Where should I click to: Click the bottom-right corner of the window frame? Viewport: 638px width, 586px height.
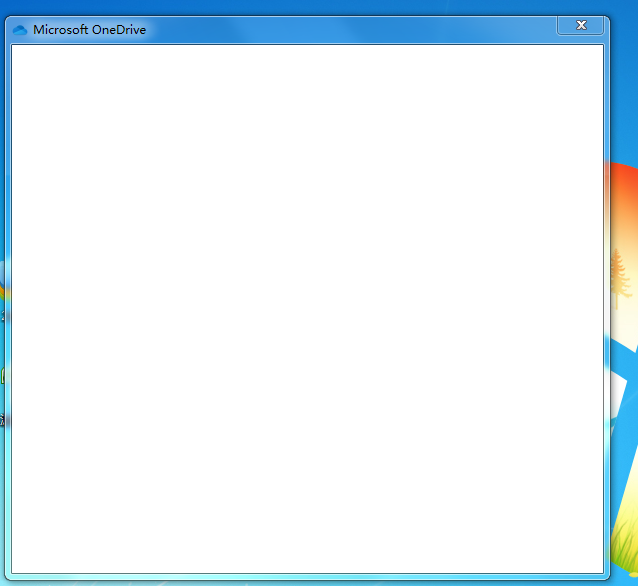[607, 578]
